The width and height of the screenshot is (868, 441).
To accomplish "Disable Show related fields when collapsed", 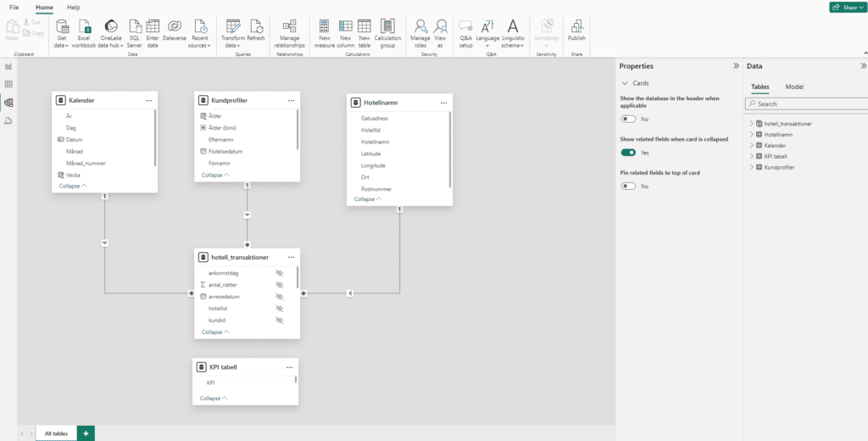I will point(629,153).
